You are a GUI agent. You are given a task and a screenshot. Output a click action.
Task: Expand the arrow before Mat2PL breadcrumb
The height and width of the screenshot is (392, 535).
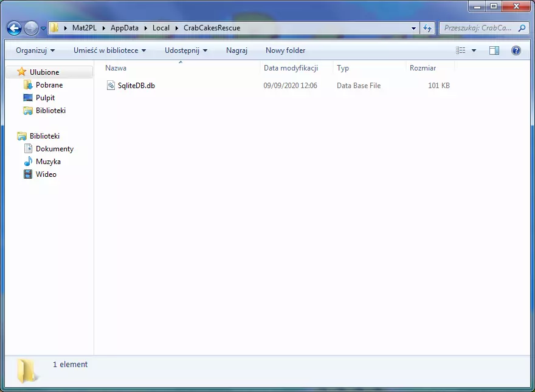(x=66, y=28)
